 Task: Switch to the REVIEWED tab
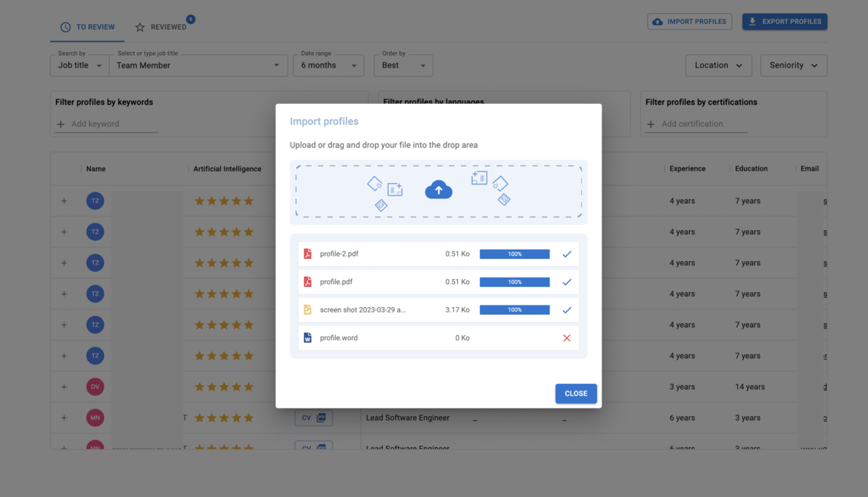(163, 26)
